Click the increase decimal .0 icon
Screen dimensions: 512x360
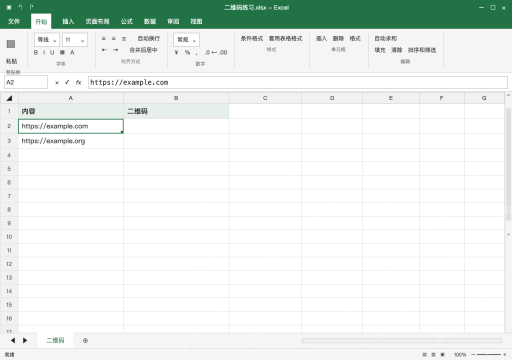208,52
